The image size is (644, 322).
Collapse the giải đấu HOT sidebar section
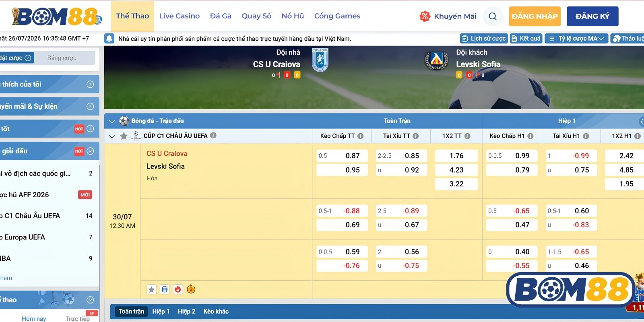49,151
